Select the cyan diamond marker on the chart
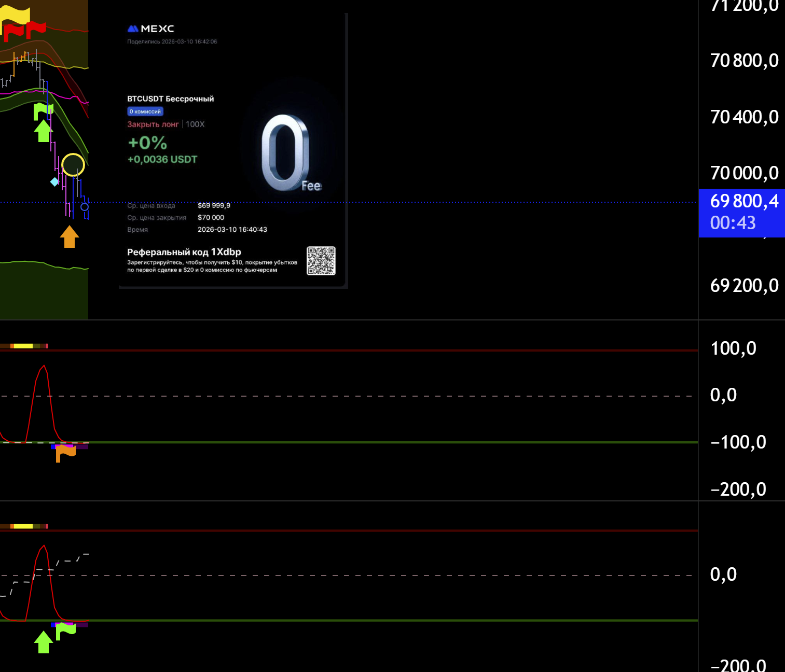The image size is (785, 672). tap(54, 181)
